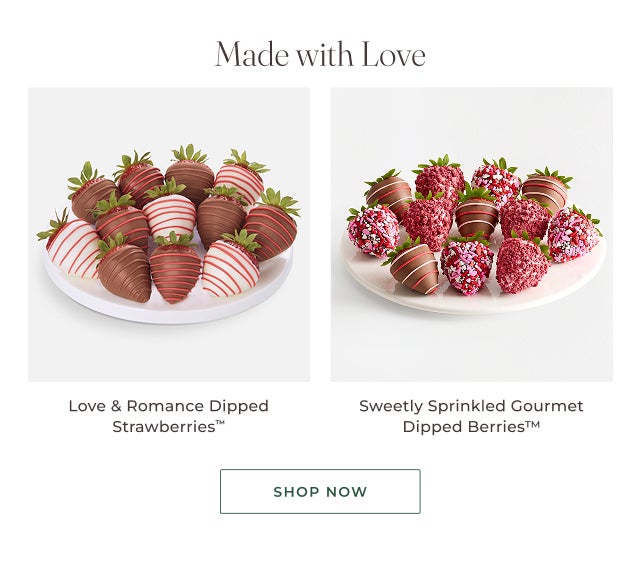Select the far-left sprinkle-covered berry, right plate
640x561 pixels.
(x=372, y=230)
